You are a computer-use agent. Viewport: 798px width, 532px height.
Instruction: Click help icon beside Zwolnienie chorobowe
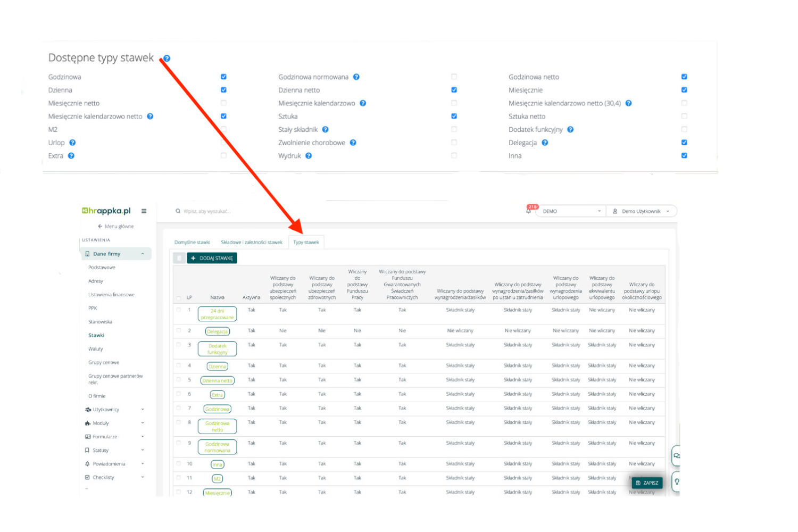353,143
